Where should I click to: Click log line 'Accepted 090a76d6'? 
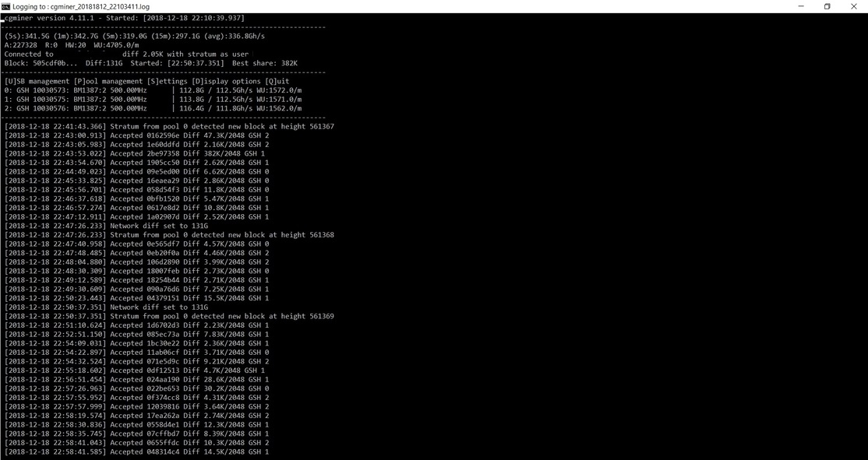click(x=136, y=290)
